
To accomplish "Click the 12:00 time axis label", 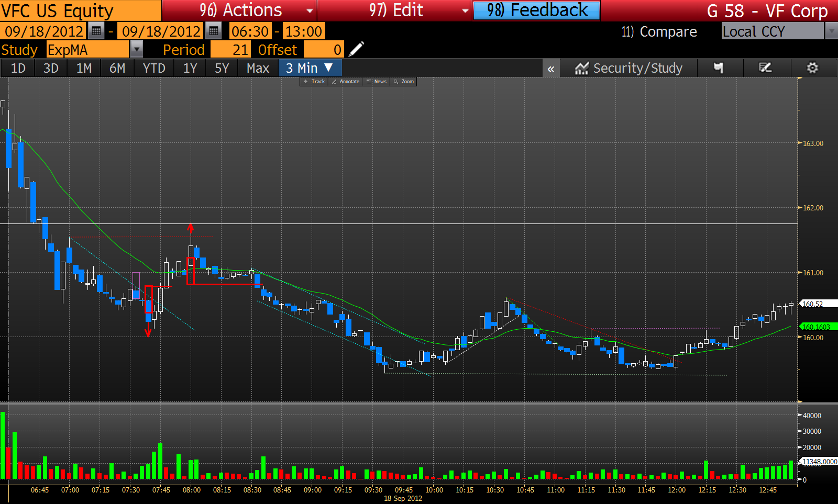I will click(x=677, y=490).
